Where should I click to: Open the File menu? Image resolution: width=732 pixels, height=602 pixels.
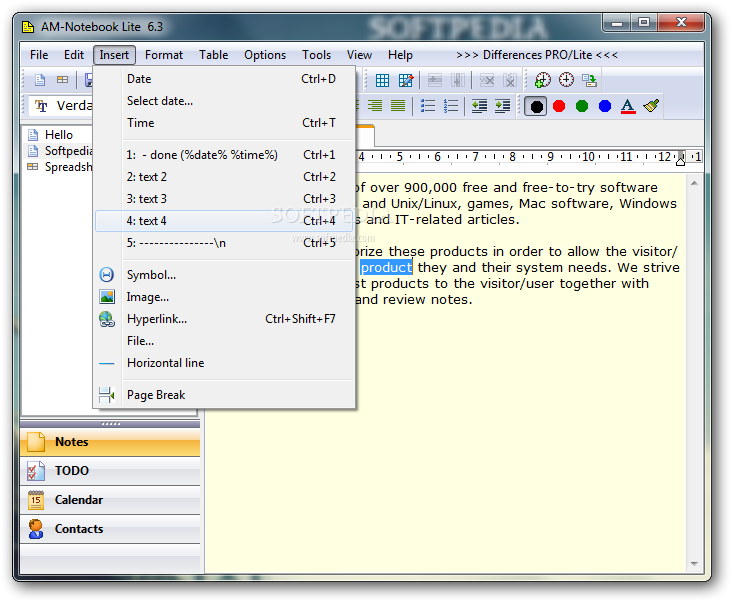click(39, 55)
